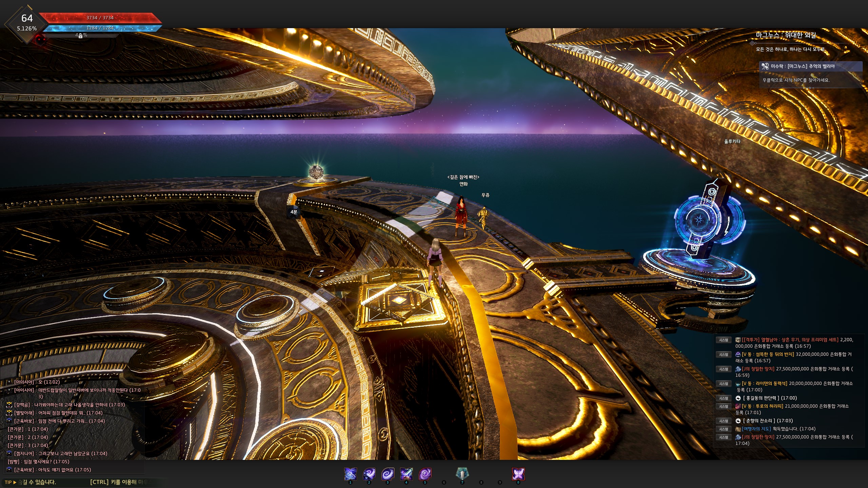The height and width of the screenshot is (488, 868).
Task: Open the [V 동 : 섬뜩한 등 뒤의 반지] item link
Action: pos(768,354)
